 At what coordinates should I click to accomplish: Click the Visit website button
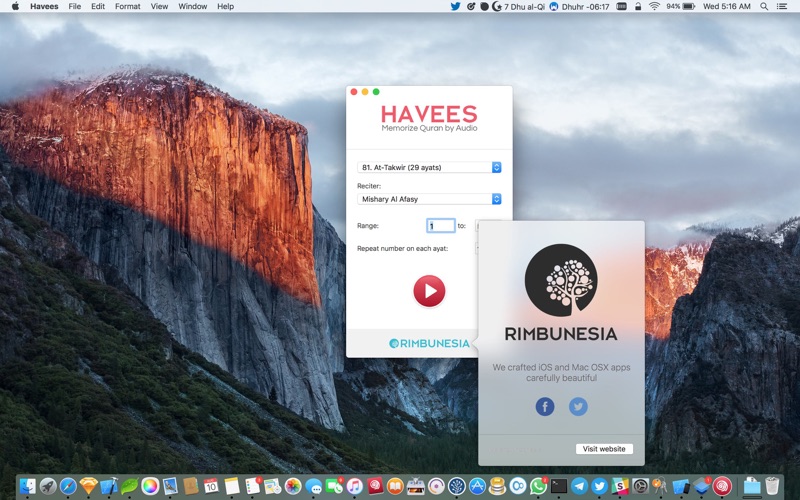pos(604,449)
